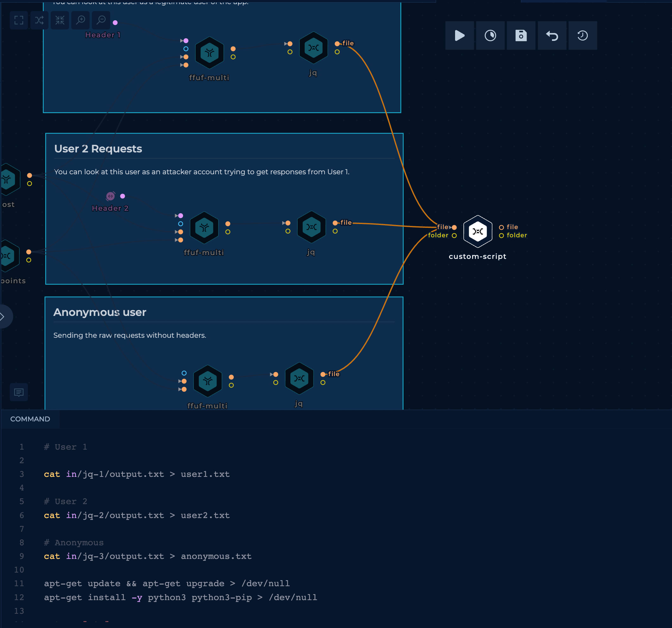Select ffuf-multi node in Anonymous user group
The image size is (672, 628).
(207, 381)
